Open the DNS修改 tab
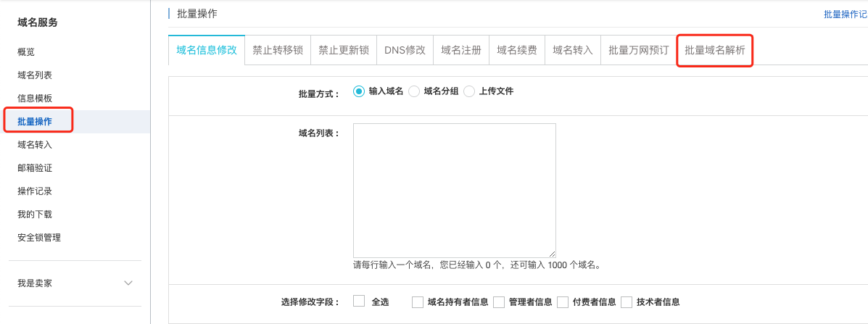Screen dimensions: 868x324 tap(405, 51)
